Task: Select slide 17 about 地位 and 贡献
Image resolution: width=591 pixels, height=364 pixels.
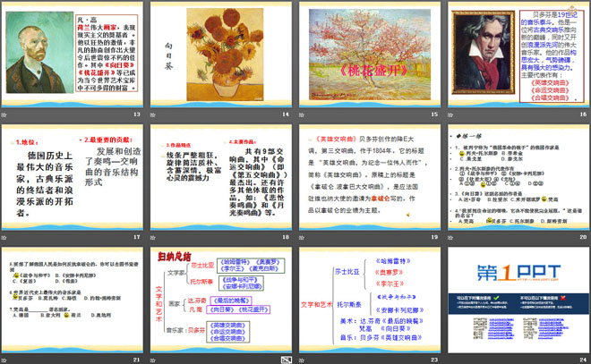Action: click(73, 178)
